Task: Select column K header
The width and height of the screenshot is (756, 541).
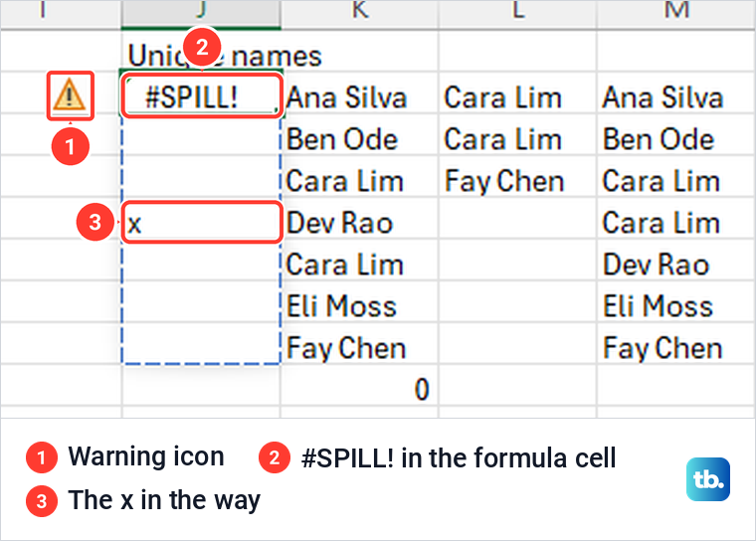Action: point(360,12)
